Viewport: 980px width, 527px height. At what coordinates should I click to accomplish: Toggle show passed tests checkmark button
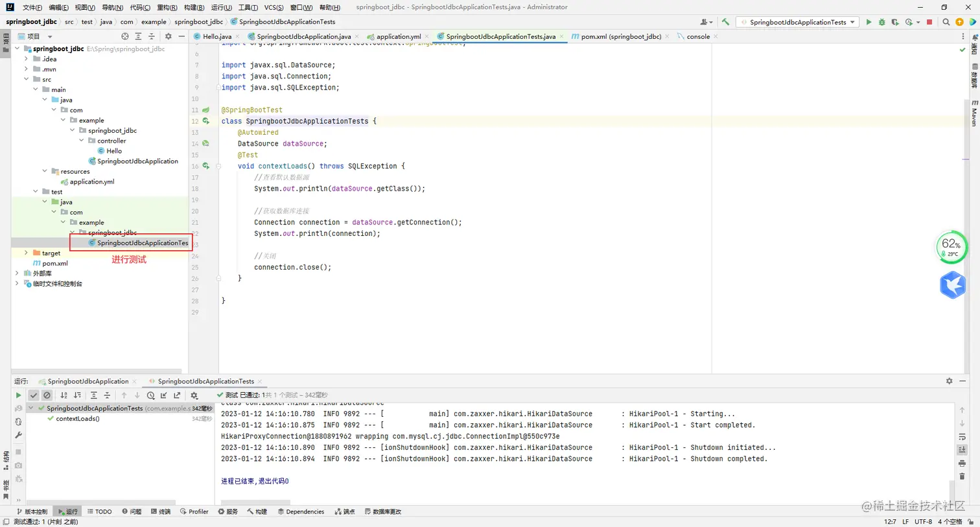click(x=34, y=395)
